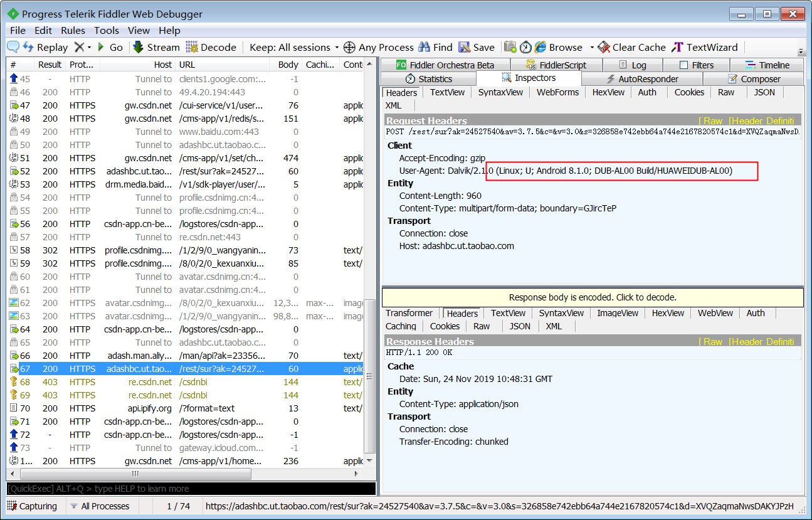Screen dimensions: 812x520
Task: Click the Response Headers [Raw] link
Action: point(711,341)
